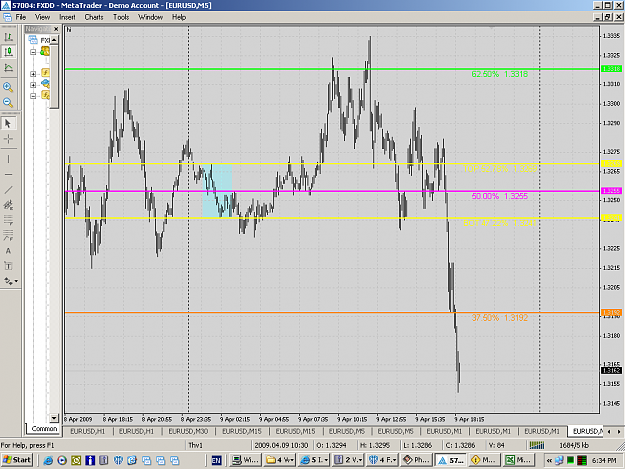The width and height of the screenshot is (625, 469).
Task: Close the Navigator panel
Action: (x=56, y=29)
